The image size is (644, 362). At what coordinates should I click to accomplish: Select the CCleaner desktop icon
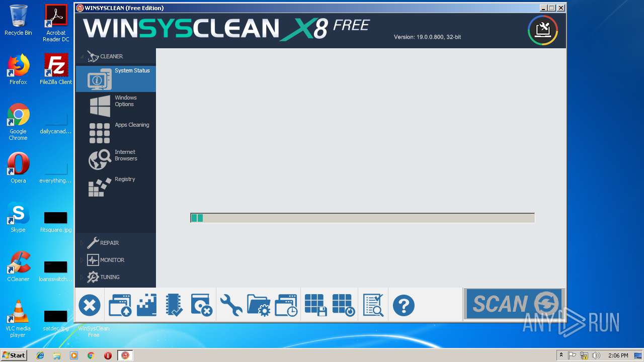(18, 266)
